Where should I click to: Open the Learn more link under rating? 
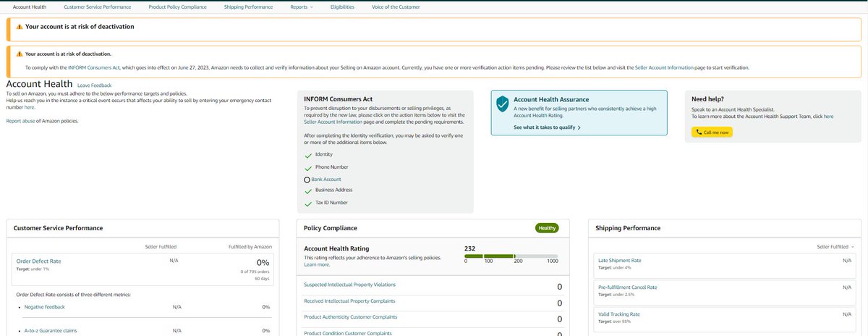pyautogui.click(x=317, y=264)
